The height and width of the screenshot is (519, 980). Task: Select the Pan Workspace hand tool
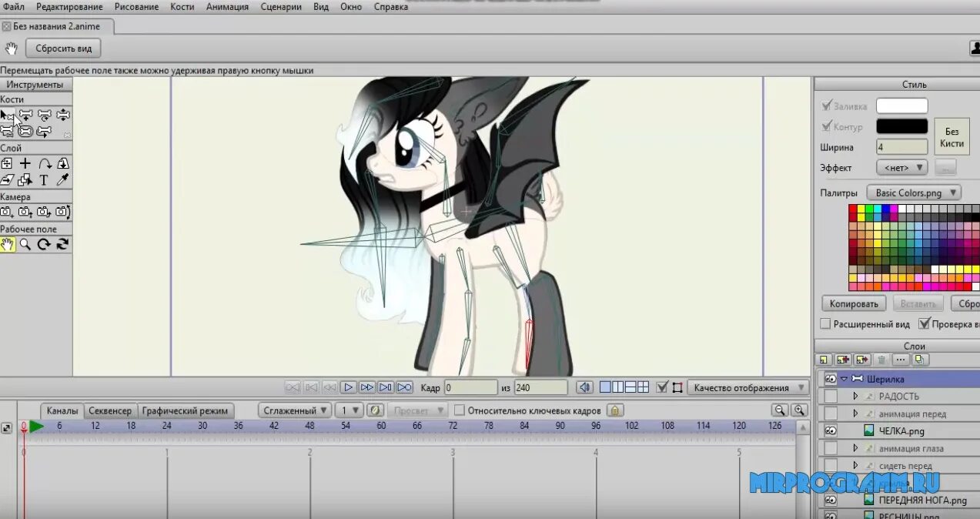[7, 244]
